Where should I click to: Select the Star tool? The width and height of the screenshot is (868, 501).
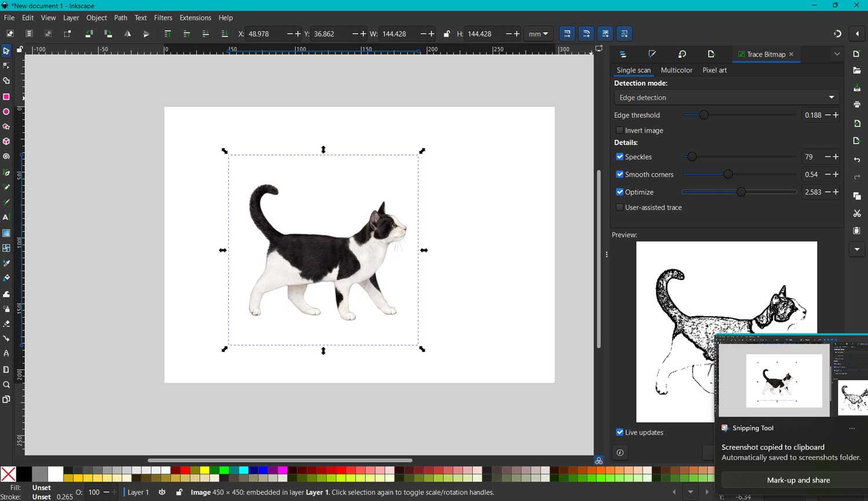click(6, 126)
